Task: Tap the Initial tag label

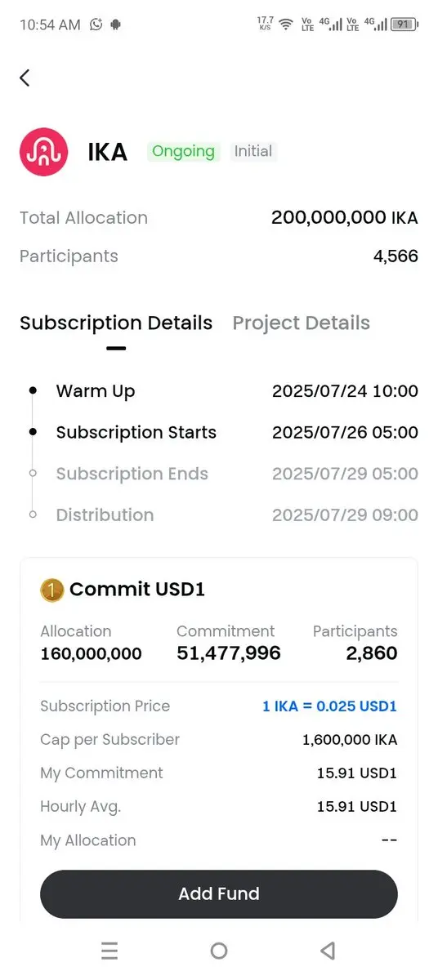Action: [253, 151]
